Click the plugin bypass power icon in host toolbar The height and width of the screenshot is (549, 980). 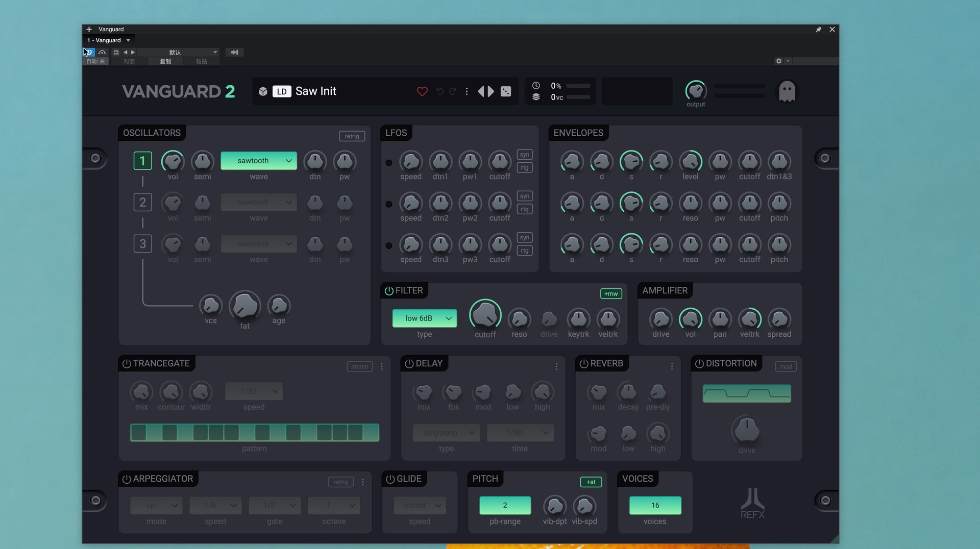click(88, 52)
